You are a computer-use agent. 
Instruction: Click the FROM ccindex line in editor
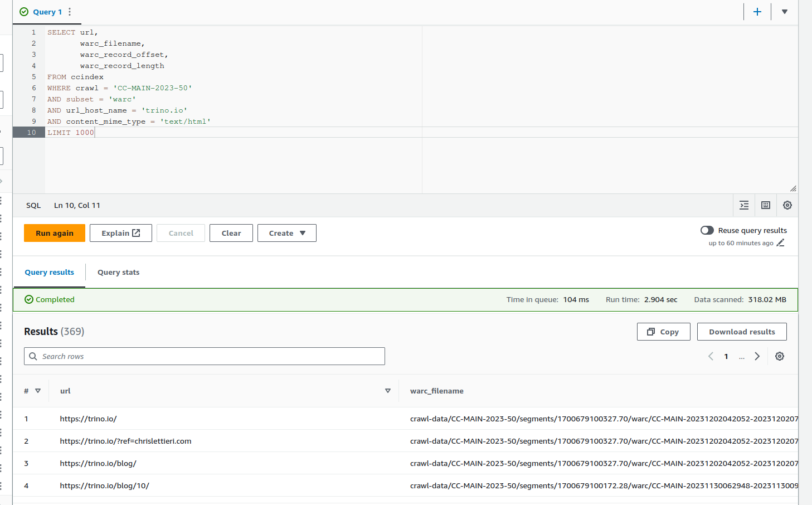(x=75, y=77)
